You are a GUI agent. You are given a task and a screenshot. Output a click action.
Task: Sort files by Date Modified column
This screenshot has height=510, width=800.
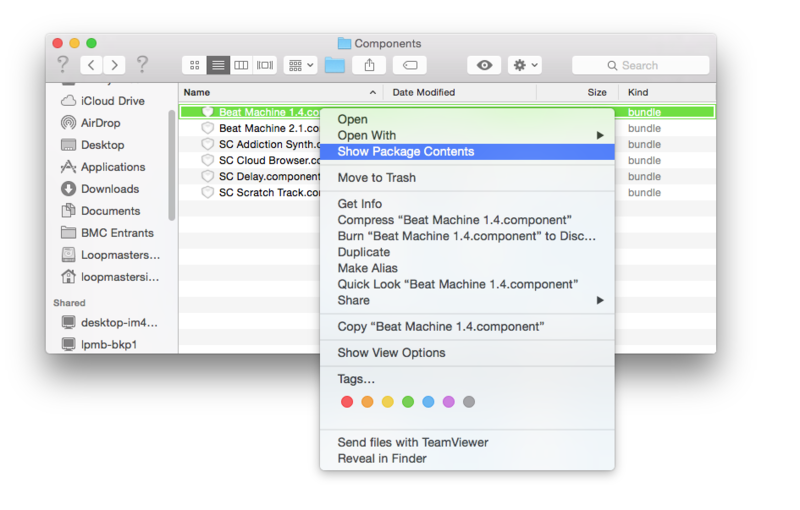pos(424,92)
